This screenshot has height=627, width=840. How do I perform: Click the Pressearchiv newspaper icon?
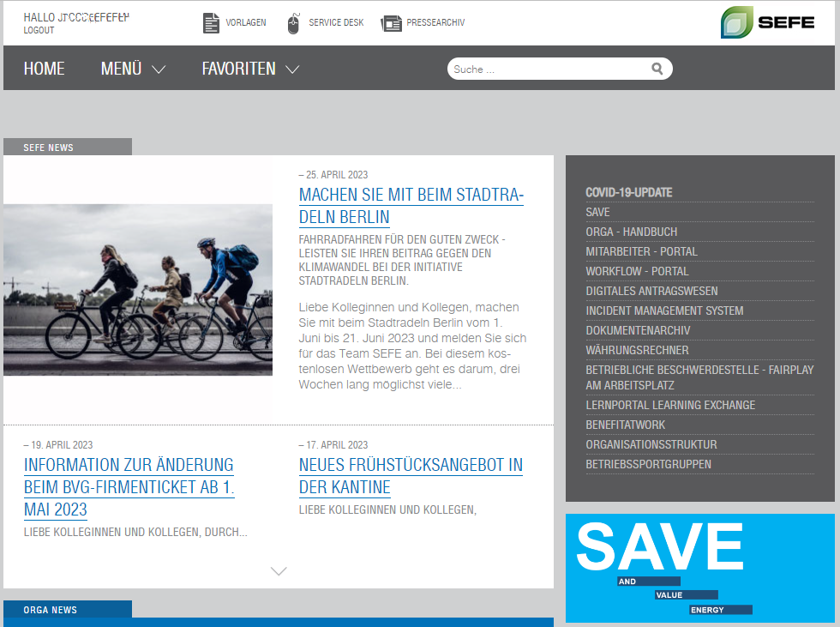click(x=391, y=23)
